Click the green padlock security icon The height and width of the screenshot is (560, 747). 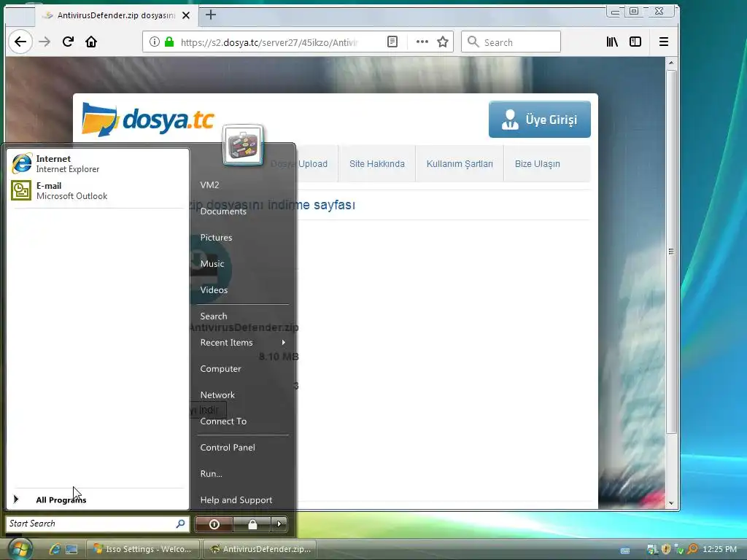coord(169,42)
